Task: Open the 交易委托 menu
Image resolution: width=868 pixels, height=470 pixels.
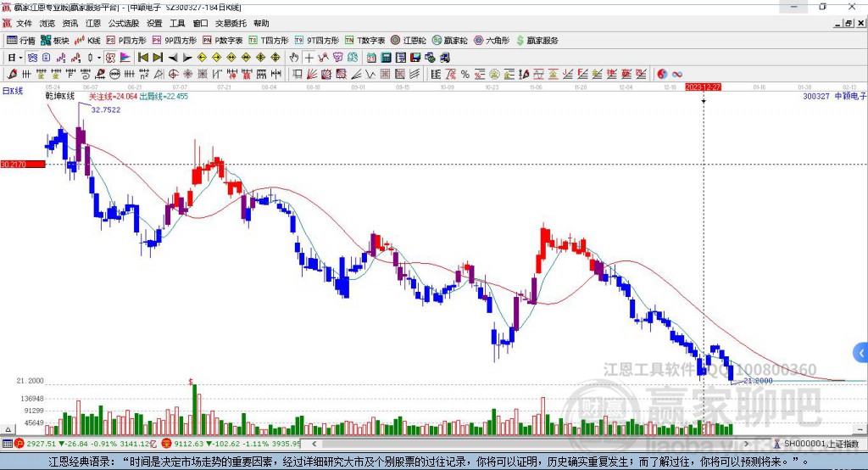Action: click(231, 23)
